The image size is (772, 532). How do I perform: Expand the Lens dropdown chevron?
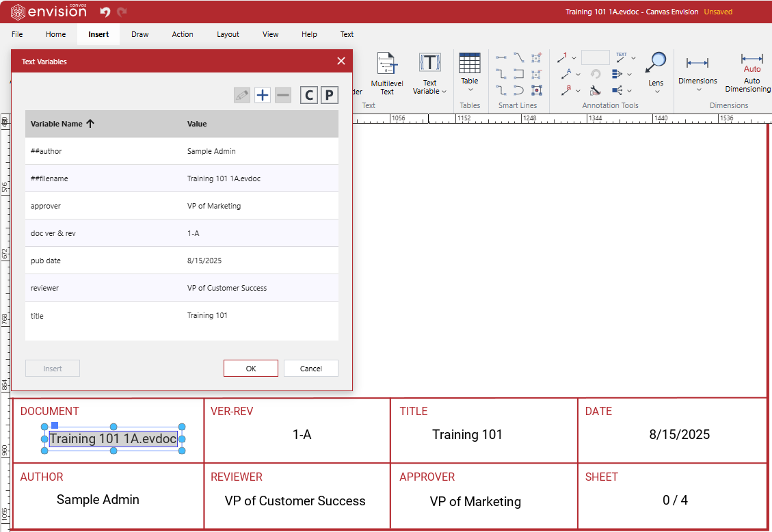pos(657,92)
